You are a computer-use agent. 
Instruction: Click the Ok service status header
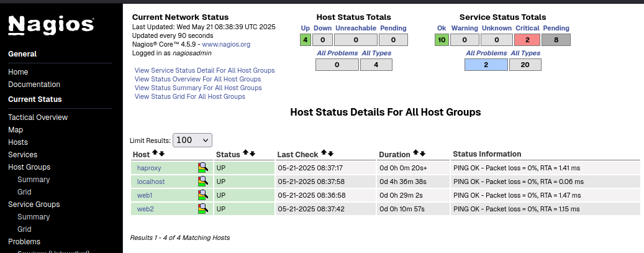tap(442, 28)
